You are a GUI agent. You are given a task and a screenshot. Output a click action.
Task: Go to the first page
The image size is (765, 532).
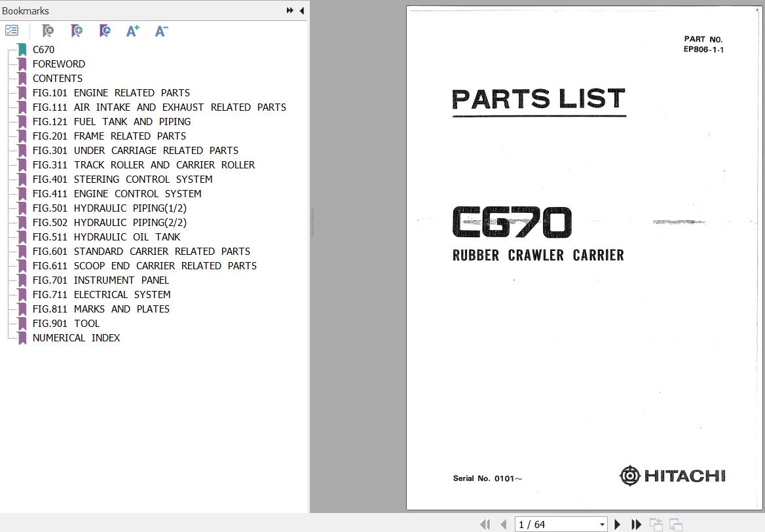[485, 524]
